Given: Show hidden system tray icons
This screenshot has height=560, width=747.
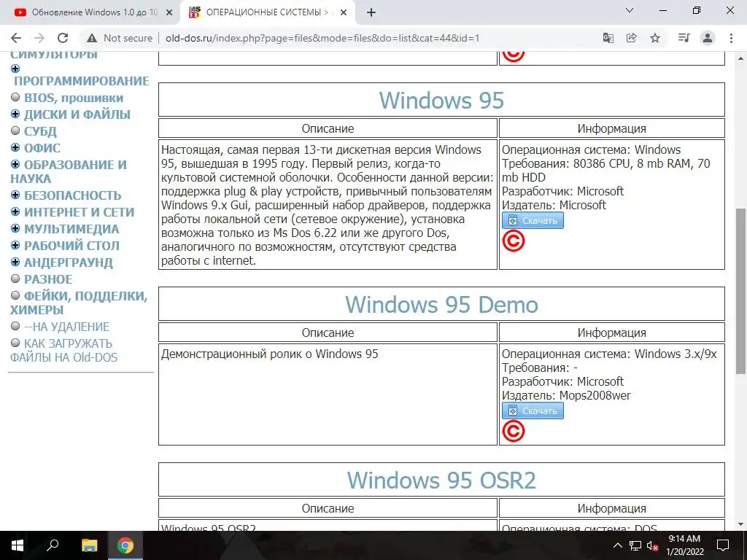Looking at the screenshot, I should (617, 545).
